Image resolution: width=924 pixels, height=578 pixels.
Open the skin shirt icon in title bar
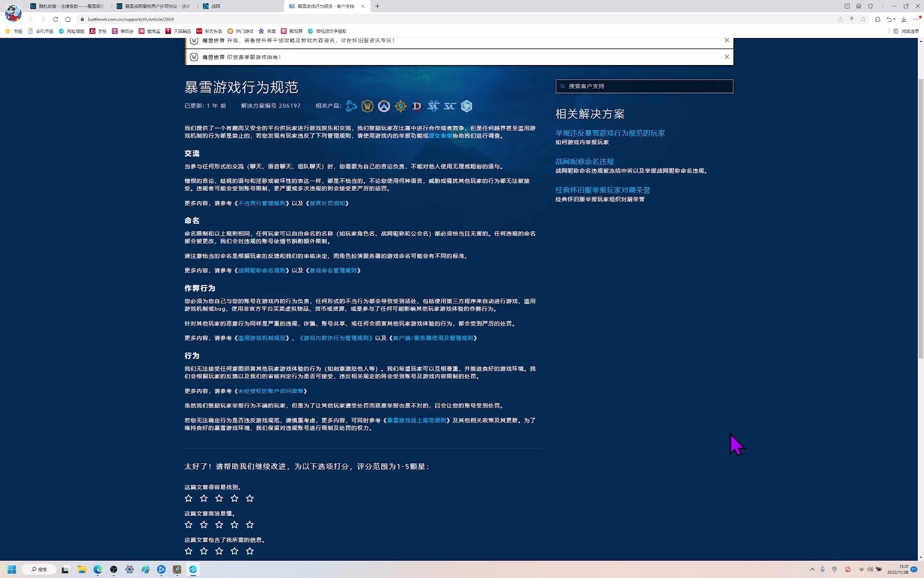[871, 6]
